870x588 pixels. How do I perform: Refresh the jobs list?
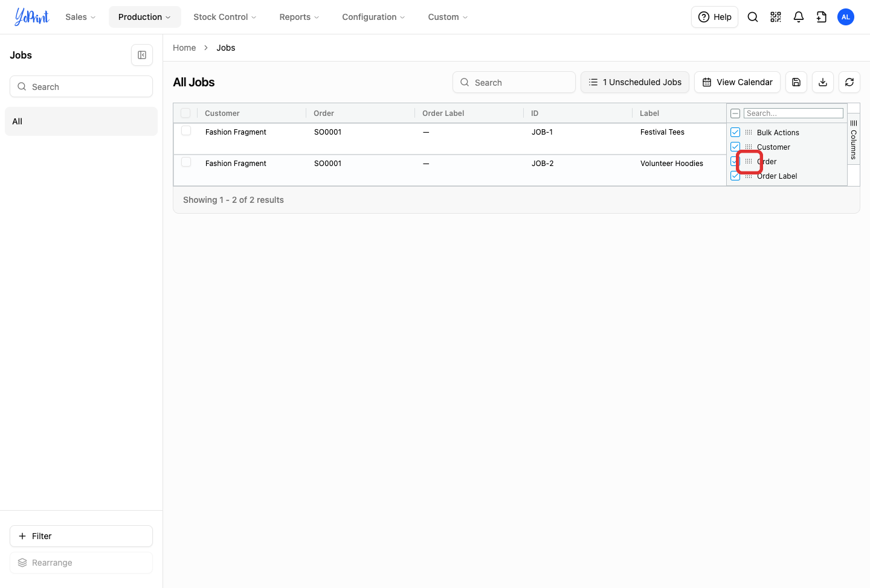tap(849, 82)
